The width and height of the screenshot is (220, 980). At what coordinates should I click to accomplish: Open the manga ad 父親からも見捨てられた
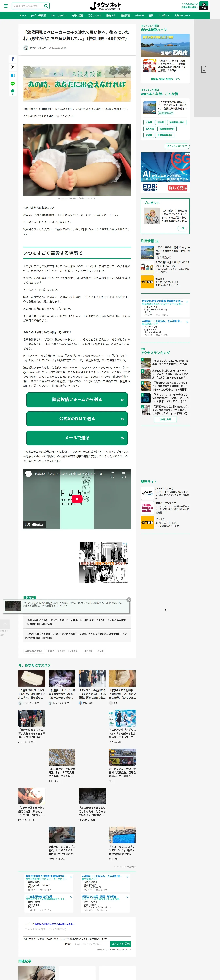coord(104,563)
